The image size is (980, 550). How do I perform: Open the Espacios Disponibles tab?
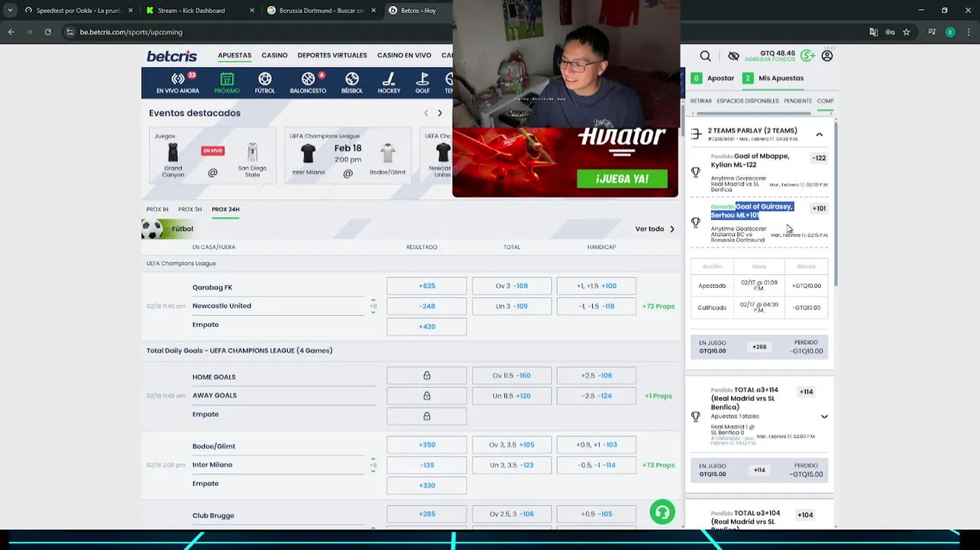[x=748, y=101]
